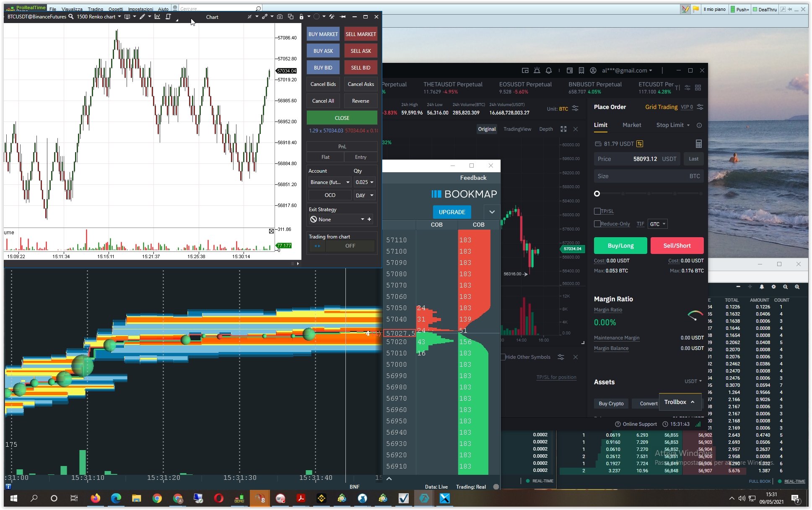Open the wrench tools icon in chart toolbar

coord(332,17)
